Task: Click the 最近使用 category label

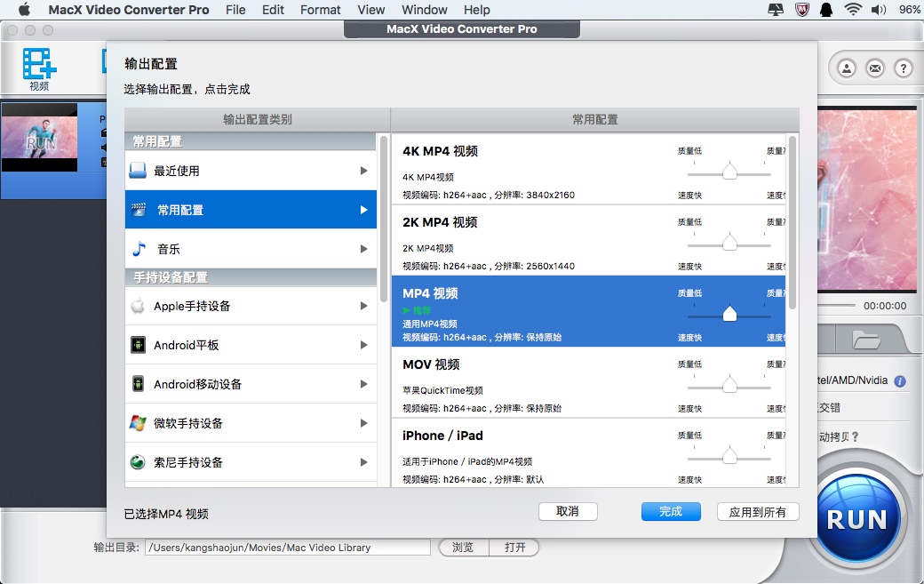Action: (x=177, y=171)
